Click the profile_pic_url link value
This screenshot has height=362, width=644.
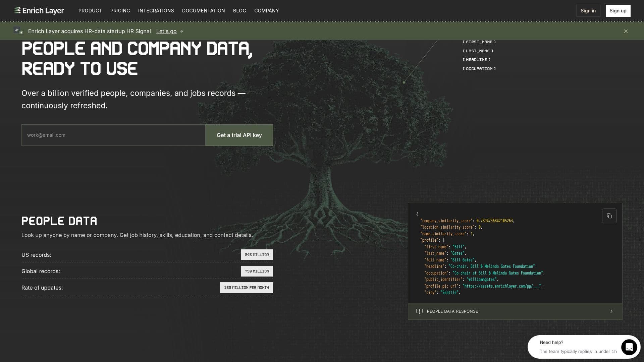click(x=502, y=286)
